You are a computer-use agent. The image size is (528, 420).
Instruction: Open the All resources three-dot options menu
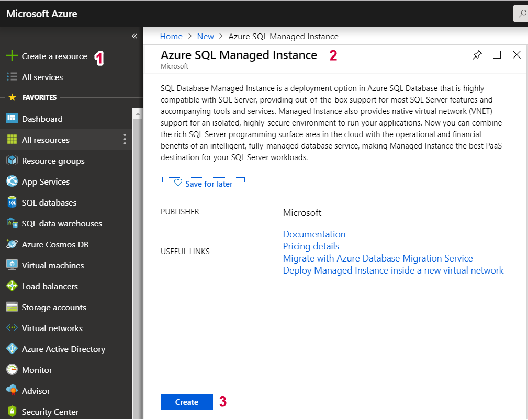pyautogui.click(x=125, y=139)
